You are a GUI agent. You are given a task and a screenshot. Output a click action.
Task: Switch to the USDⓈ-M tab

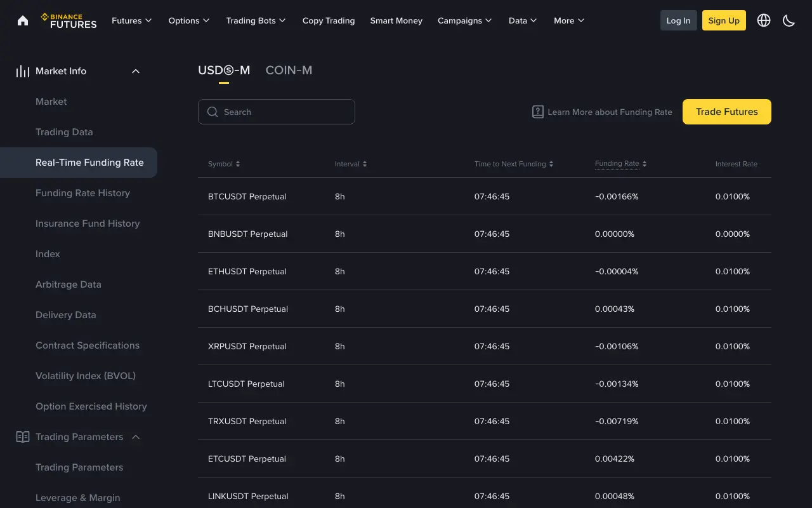(x=224, y=70)
